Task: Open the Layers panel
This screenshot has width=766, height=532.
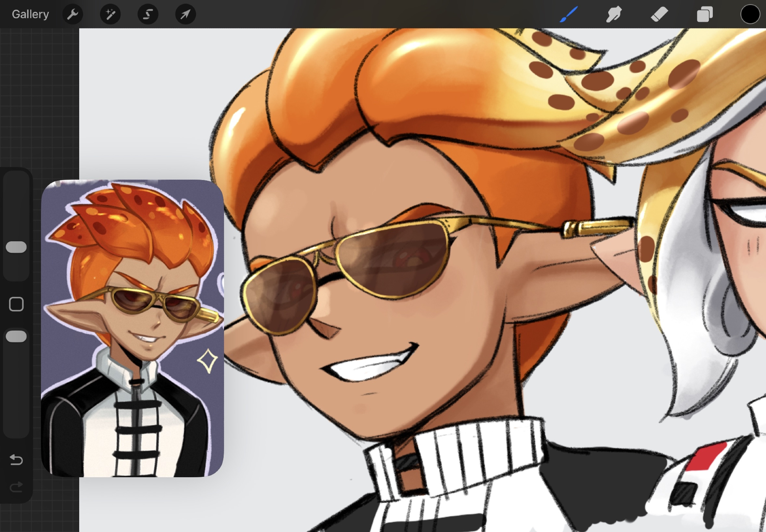Action: pos(705,14)
